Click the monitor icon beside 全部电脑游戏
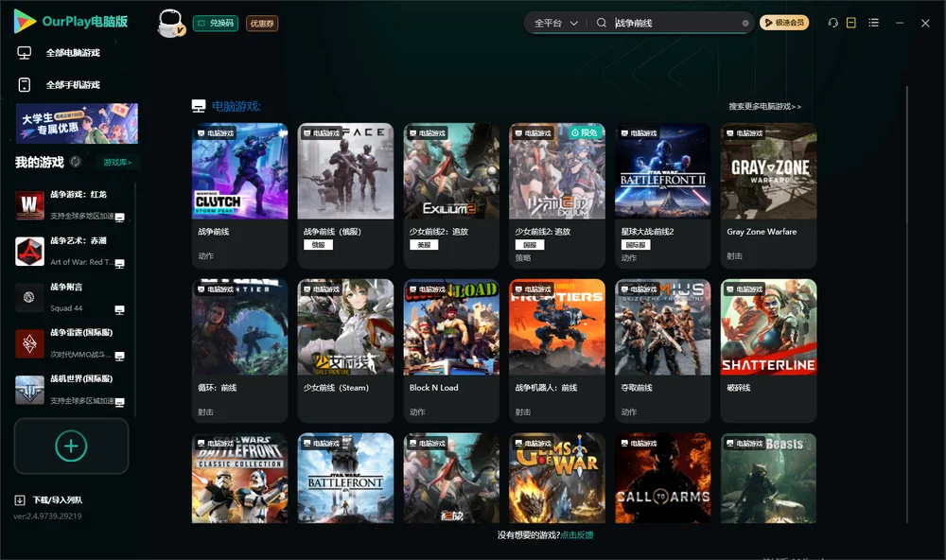The width and height of the screenshot is (946, 560). [25, 53]
